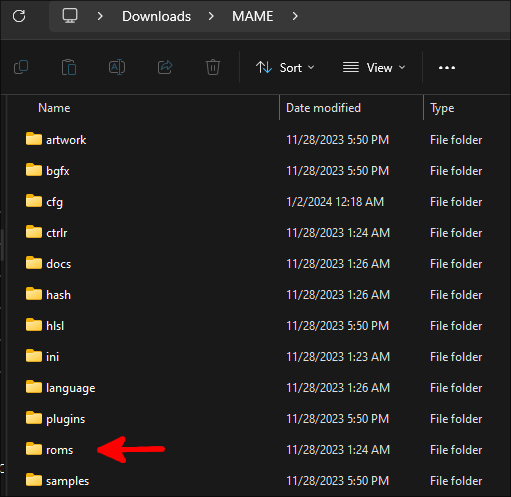Click the Delete trash icon
The image size is (511, 497).
[x=213, y=67]
